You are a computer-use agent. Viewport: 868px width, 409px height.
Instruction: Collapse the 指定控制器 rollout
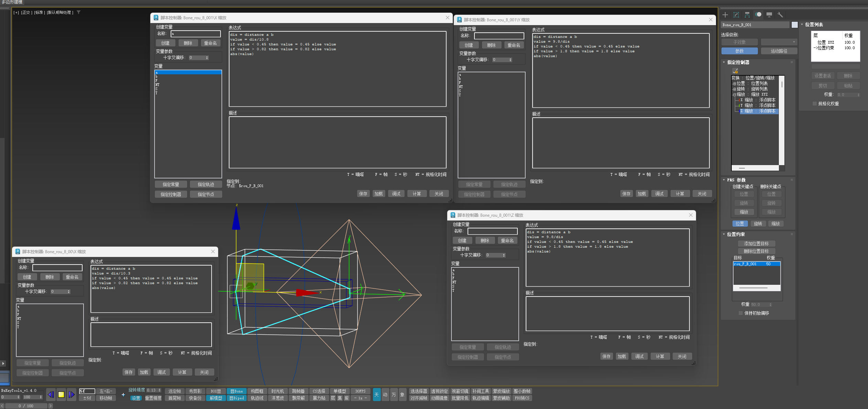click(724, 63)
